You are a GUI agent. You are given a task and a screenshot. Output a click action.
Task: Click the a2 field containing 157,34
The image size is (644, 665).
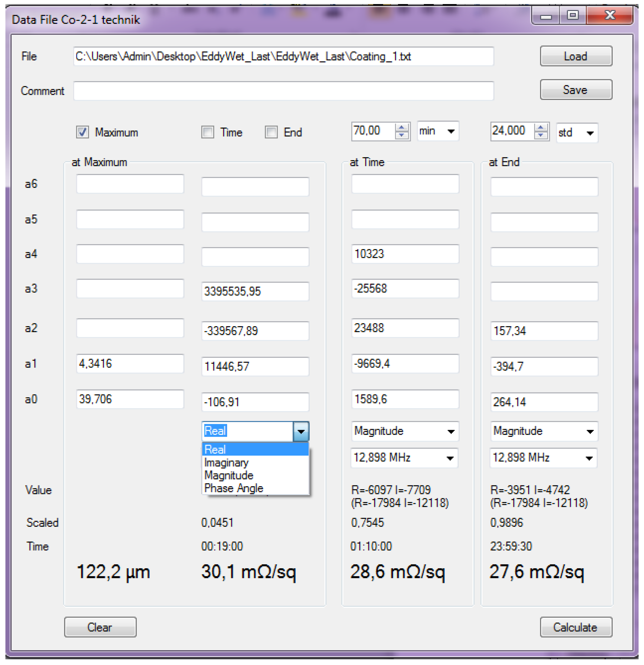coord(544,331)
